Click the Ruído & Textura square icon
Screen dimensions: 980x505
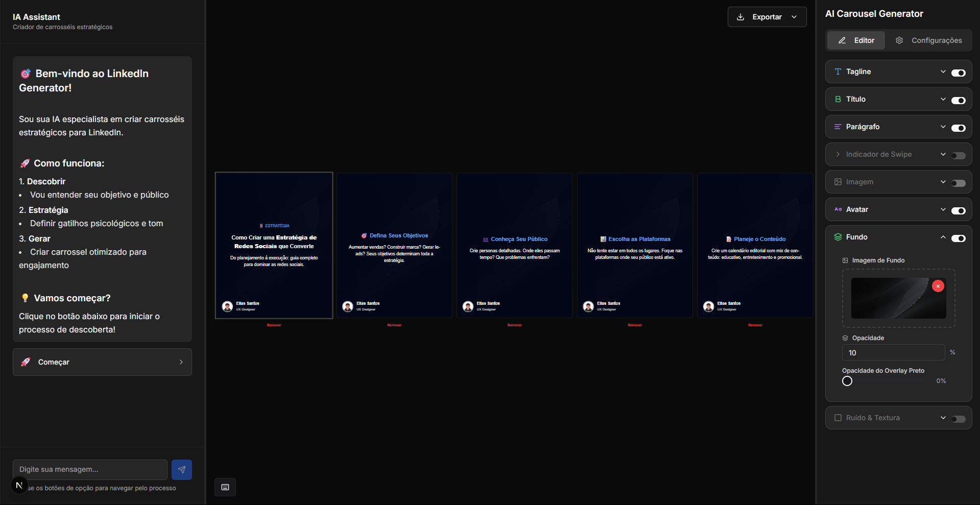tap(838, 418)
